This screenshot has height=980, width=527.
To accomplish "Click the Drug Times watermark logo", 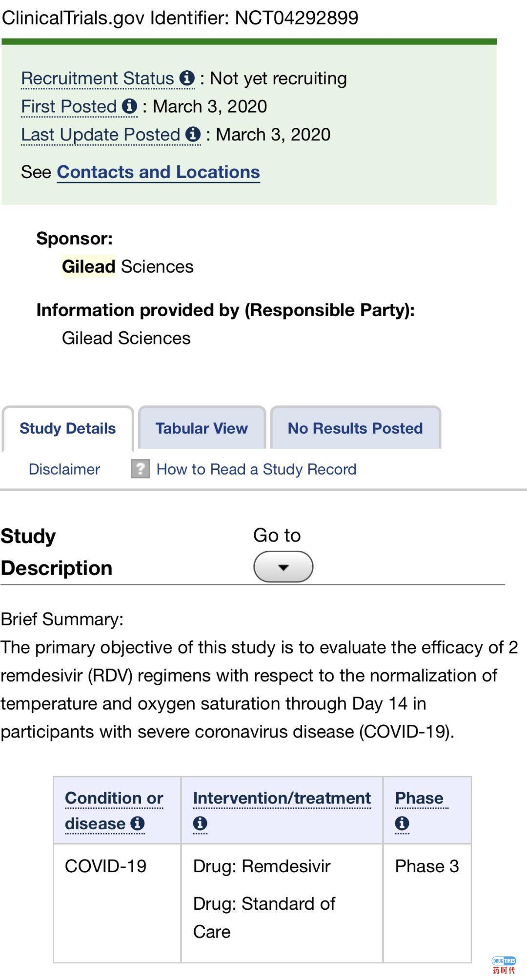I will pyautogui.click(x=504, y=965).
